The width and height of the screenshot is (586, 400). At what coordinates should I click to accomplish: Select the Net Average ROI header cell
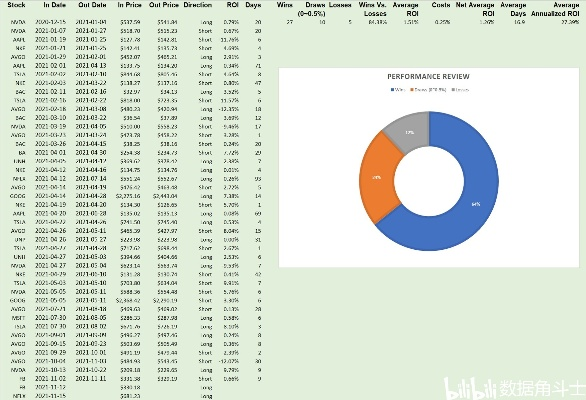475,9
